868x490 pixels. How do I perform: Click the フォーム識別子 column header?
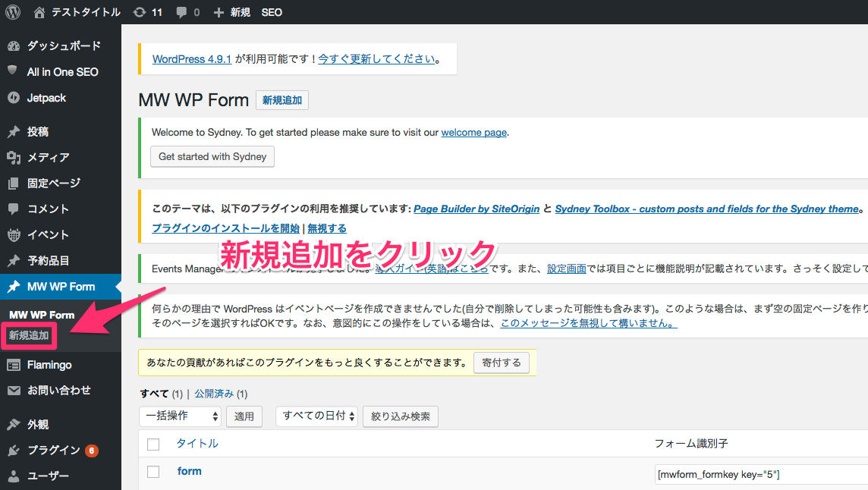coord(691,444)
